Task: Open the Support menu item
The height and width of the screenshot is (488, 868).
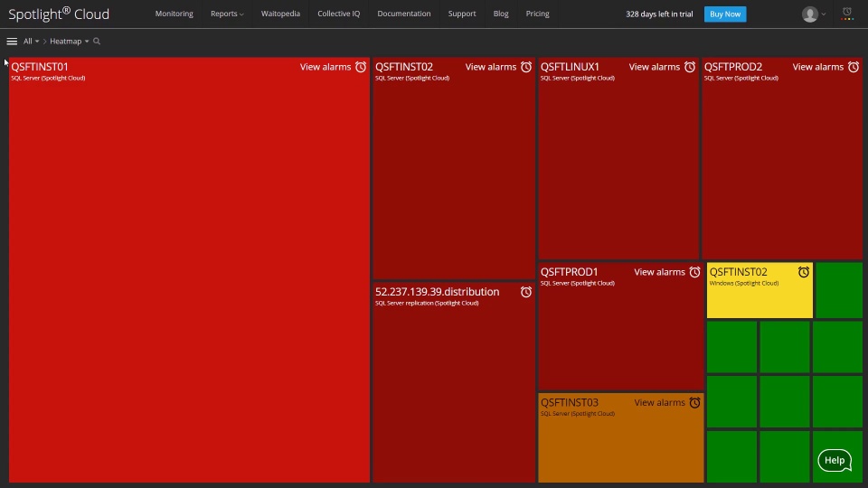Action: click(x=462, y=14)
